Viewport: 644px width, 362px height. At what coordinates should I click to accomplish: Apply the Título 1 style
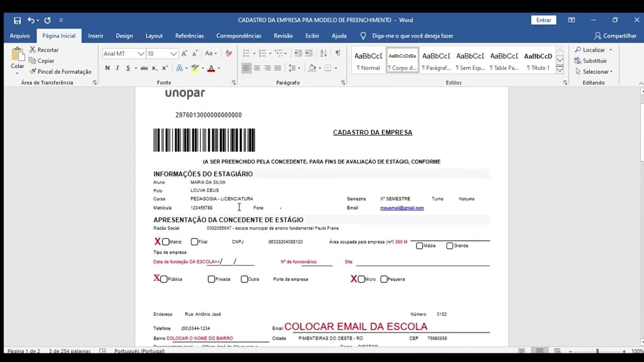[538, 61]
